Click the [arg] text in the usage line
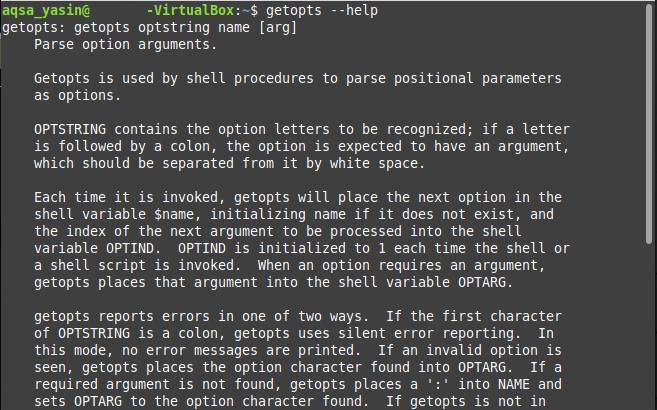This screenshot has width=657, height=410. (277, 26)
